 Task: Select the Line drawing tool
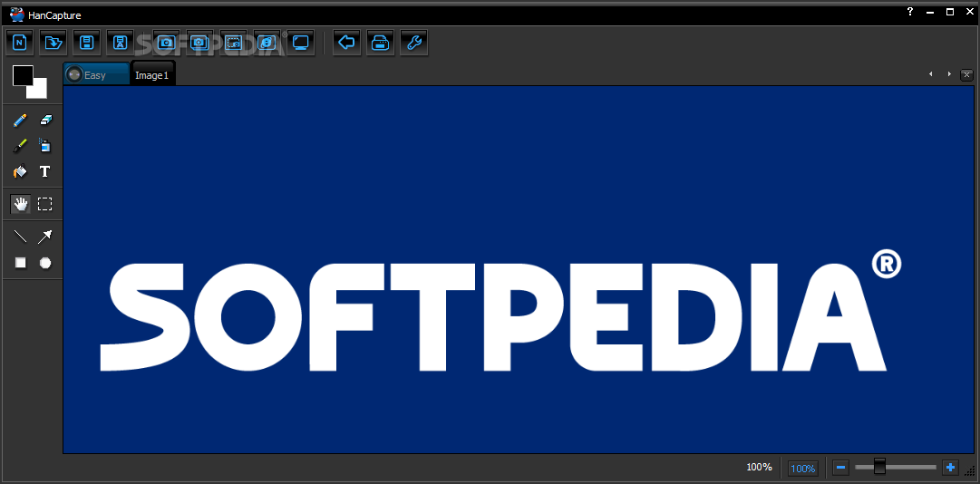tap(21, 237)
